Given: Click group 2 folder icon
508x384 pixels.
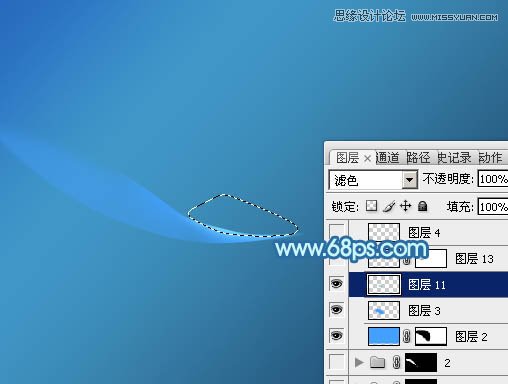Looking at the screenshot, I should click(x=378, y=362).
